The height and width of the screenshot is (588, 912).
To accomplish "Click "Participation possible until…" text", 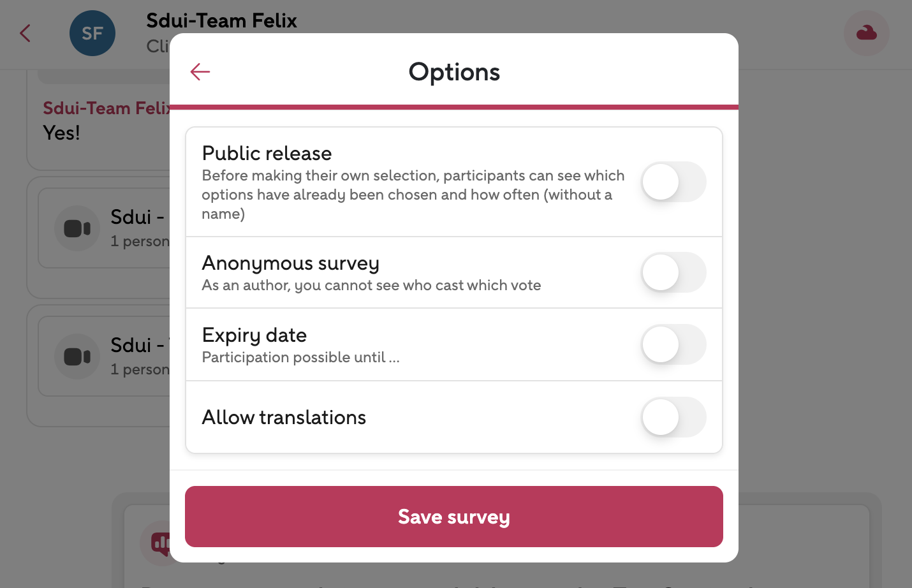I will point(300,357).
